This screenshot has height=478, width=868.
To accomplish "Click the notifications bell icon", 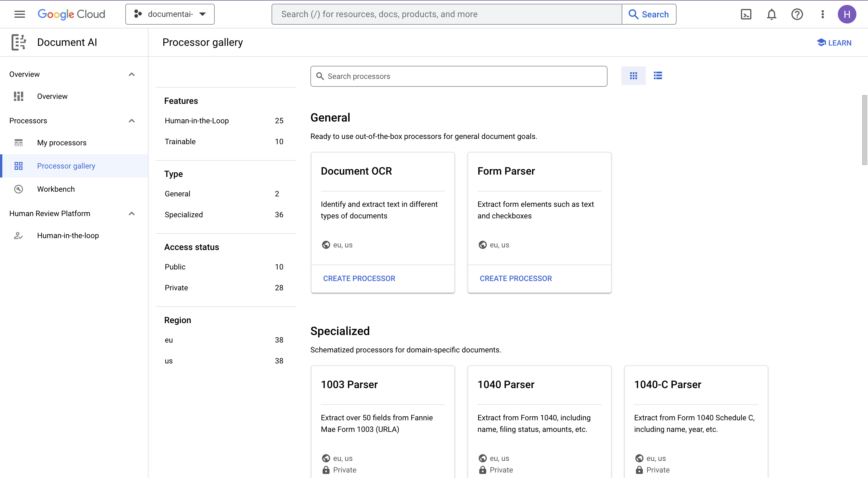I will [771, 14].
